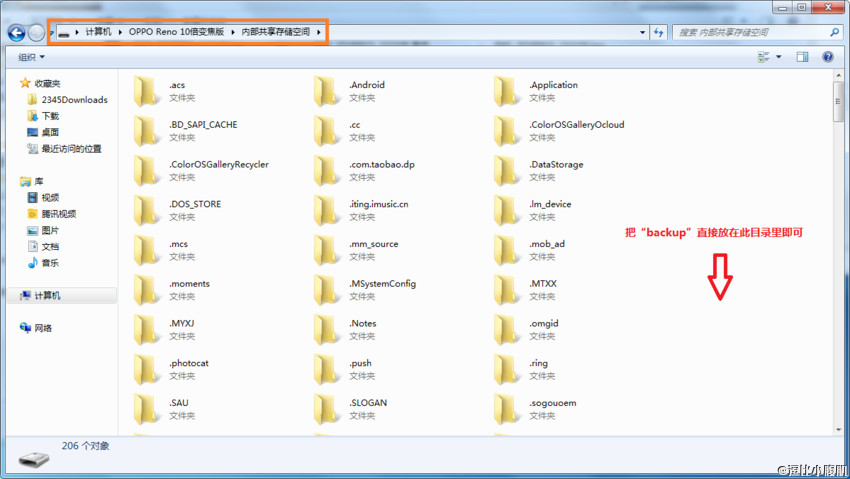Select the .DOS_STORE folder icon
Viewport: 850px width, 479px height.
(x=146, y=210)
